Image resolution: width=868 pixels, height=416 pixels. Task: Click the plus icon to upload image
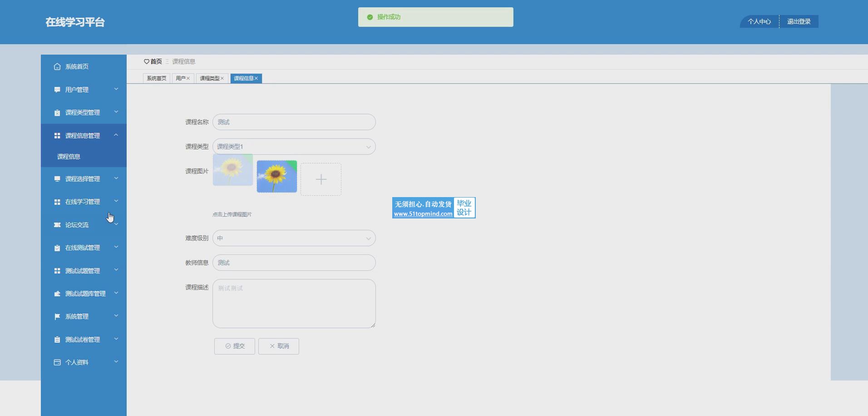tap(321, 179)
